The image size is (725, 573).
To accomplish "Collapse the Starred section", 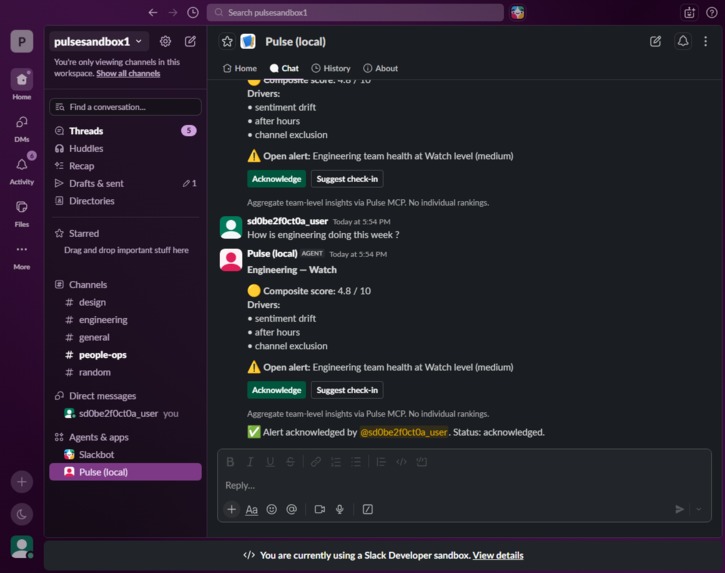I will 84,234.
